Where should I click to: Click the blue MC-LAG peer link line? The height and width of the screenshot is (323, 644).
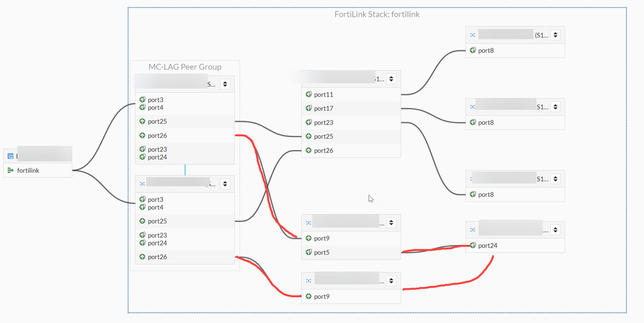click(x=185, y=170)
